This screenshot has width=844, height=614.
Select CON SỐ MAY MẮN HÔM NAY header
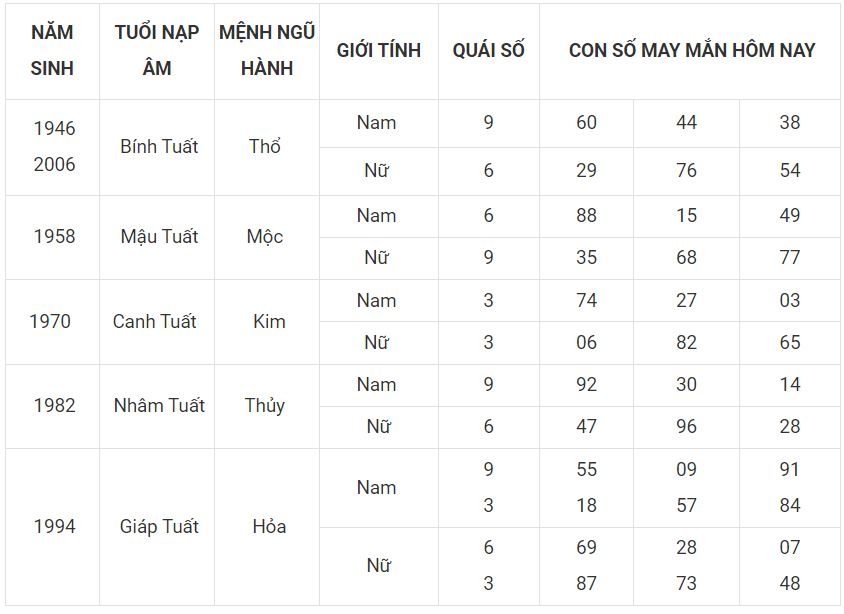click(x=691, y=50)
